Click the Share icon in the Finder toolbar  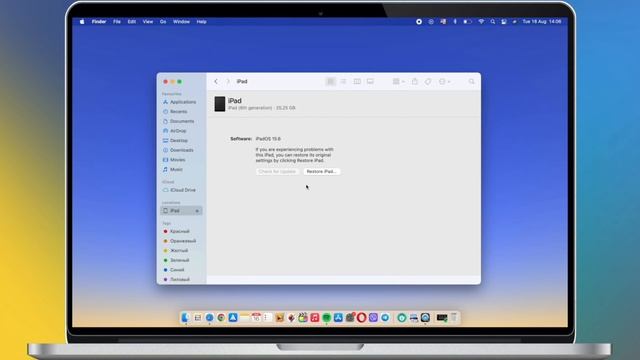coord(415,82)
